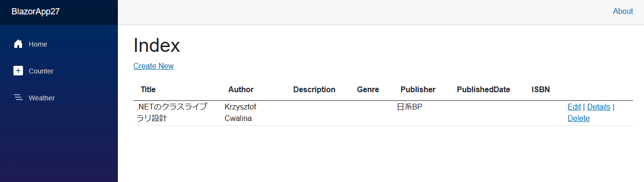Delete the .NET book row

click(x=578, y=118)
